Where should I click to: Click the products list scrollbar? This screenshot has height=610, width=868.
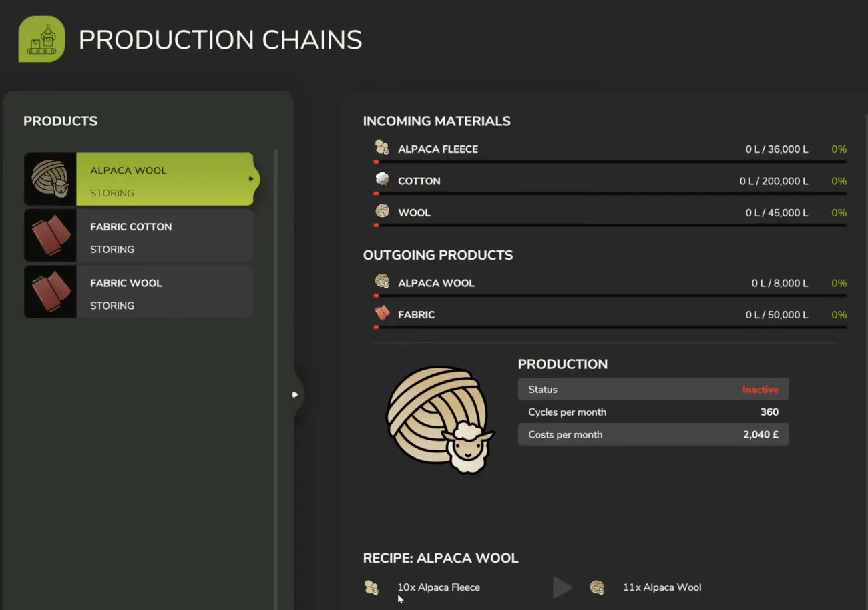click(276, 379)
